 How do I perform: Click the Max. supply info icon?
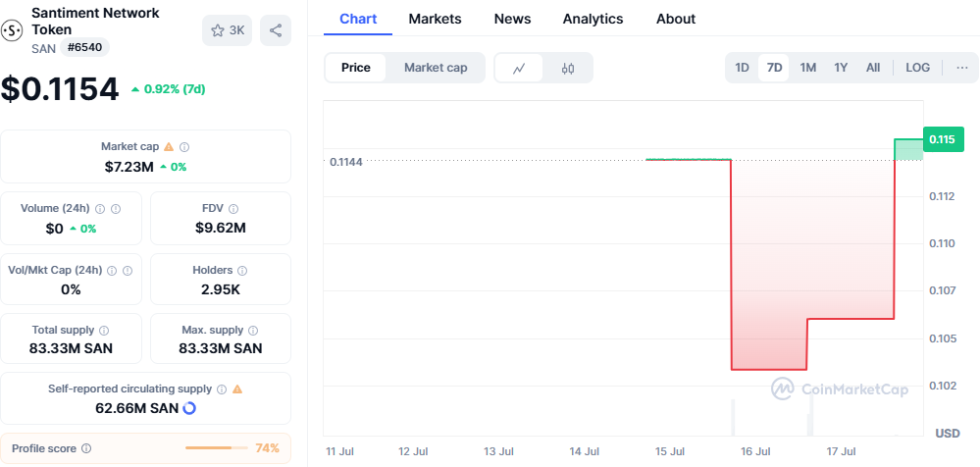[x=253, y=330]
